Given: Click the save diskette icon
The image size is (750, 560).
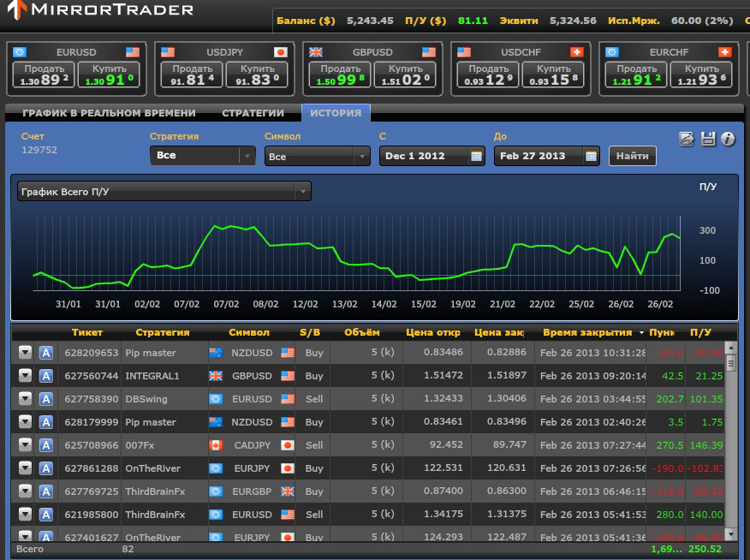Looking at the screenshot, I should tap(708, 140).
